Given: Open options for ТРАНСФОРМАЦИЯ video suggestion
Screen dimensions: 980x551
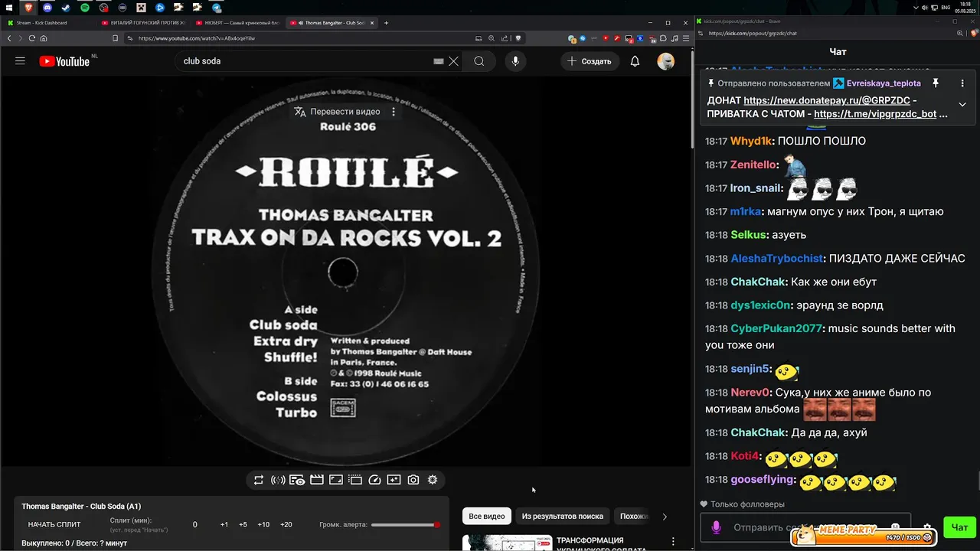Looking at the screenshot, I should (674, 542).
